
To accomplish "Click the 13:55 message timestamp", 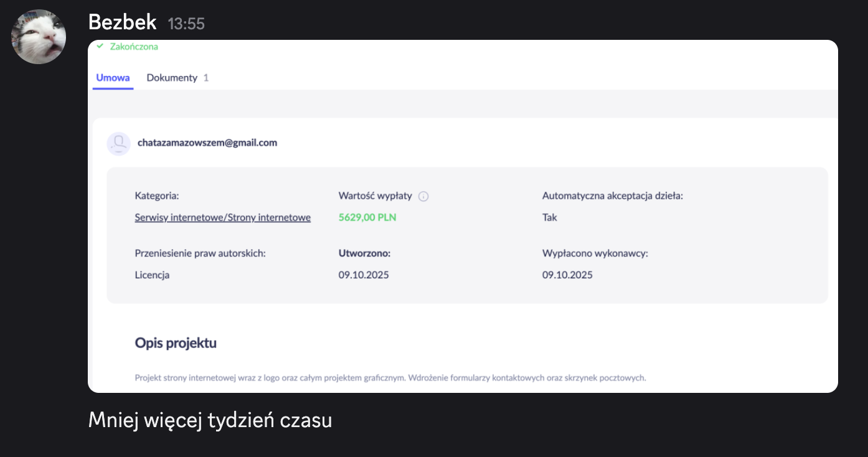I will (x=186, y=24).
